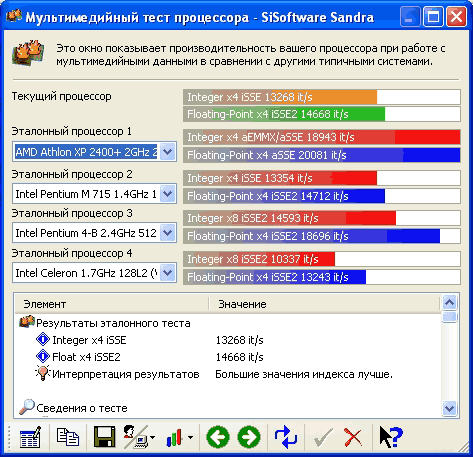Click the Эталонный процессор 3 label
Image resolution: width=473 pixels, height=457 pixels.
click(x=72, y=213)
